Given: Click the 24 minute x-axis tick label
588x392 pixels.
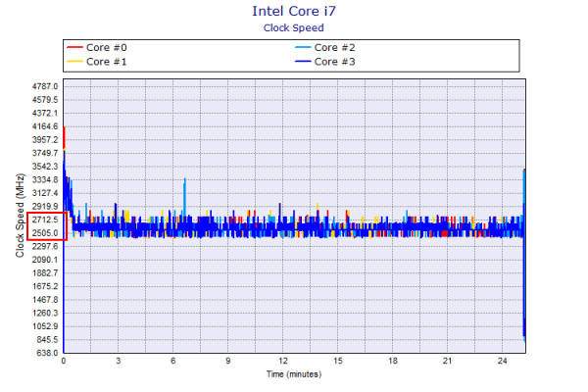Looking at the screenshot, I should pyautogui.click(x=502, y=361).
